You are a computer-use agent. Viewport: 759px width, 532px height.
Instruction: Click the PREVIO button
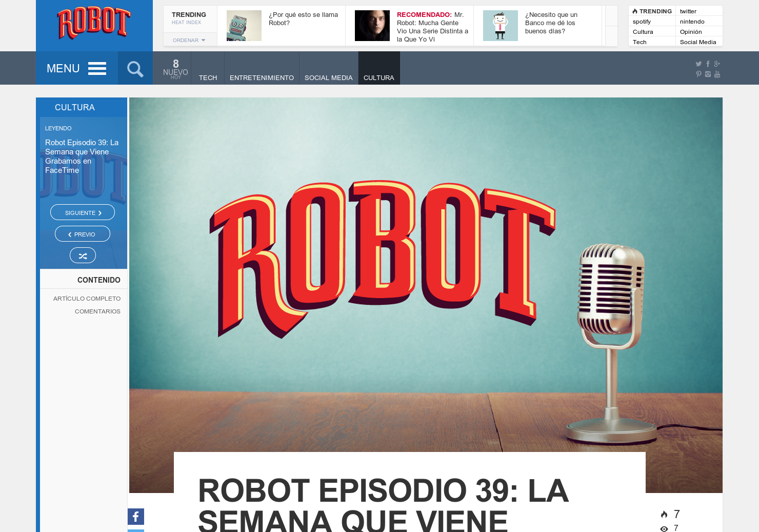tap(83, 233)
